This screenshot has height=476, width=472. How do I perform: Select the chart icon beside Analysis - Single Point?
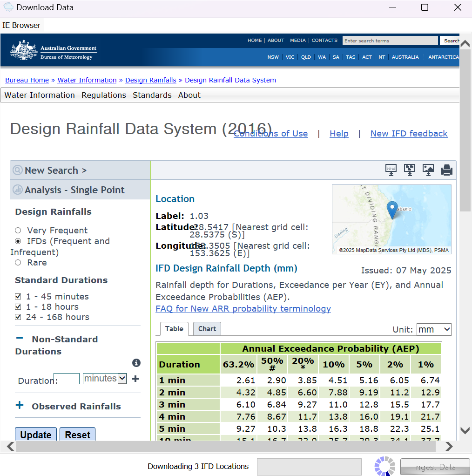coord(17,190)
